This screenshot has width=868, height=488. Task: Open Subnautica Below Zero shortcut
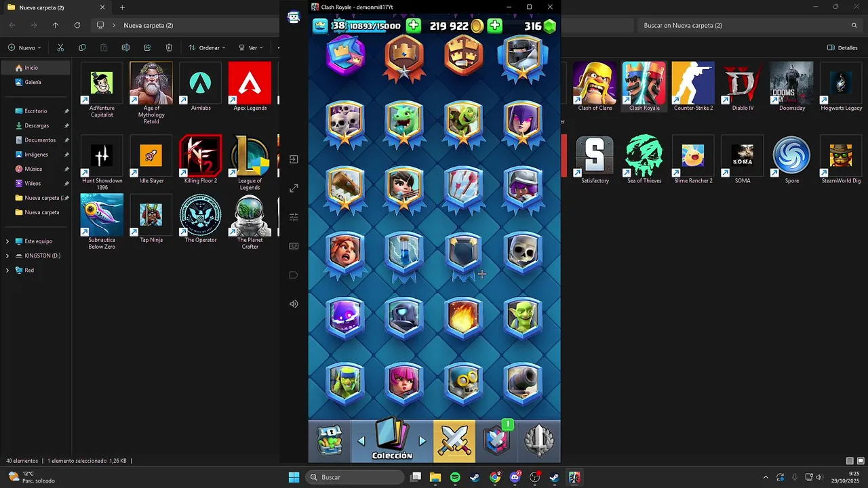tap(102, 222)
